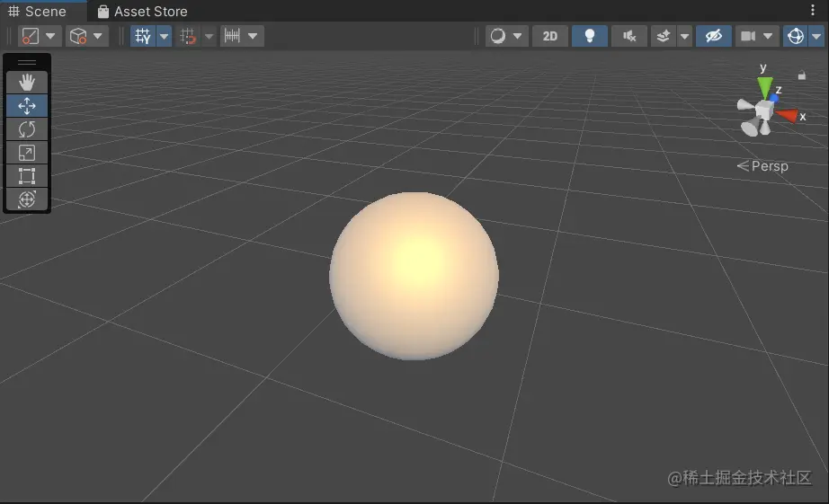Toggle the Gizmos globe icon
This screenshot has height=504, width=829.
[796, 36]
